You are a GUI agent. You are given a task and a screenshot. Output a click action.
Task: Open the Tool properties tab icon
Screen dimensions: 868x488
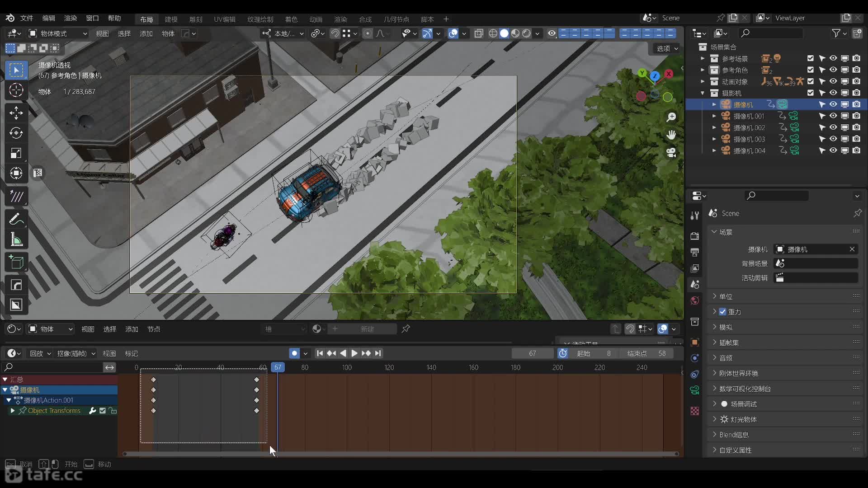tap(695, 216)
